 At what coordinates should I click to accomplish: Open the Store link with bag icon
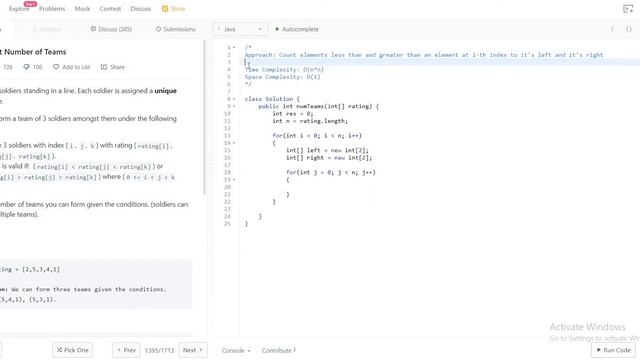point(173,9)
